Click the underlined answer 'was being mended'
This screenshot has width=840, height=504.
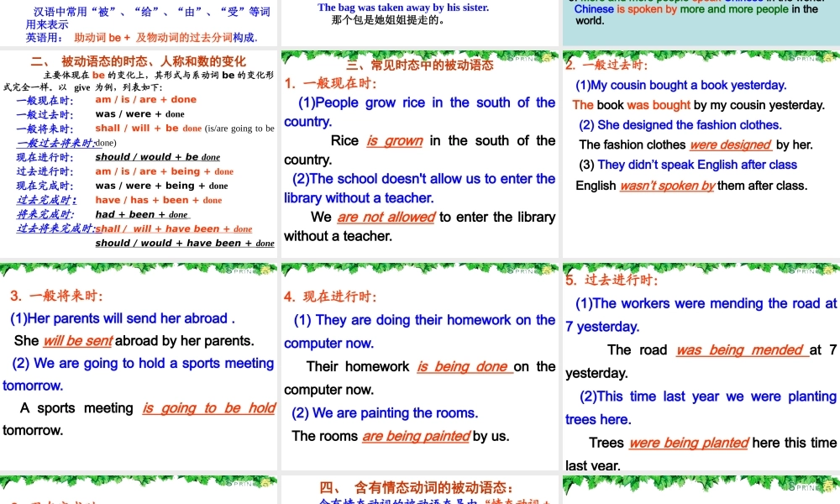[x=742, y=349]
